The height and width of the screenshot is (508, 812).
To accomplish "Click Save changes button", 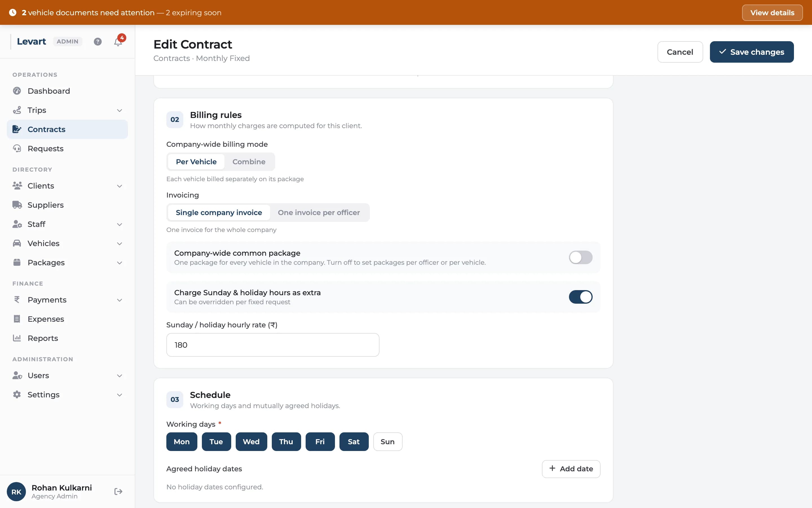I will (752, 52).
